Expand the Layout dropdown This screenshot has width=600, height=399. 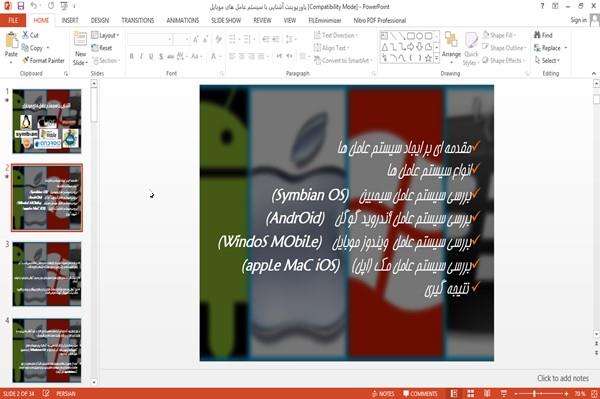(x=105, y=35)
